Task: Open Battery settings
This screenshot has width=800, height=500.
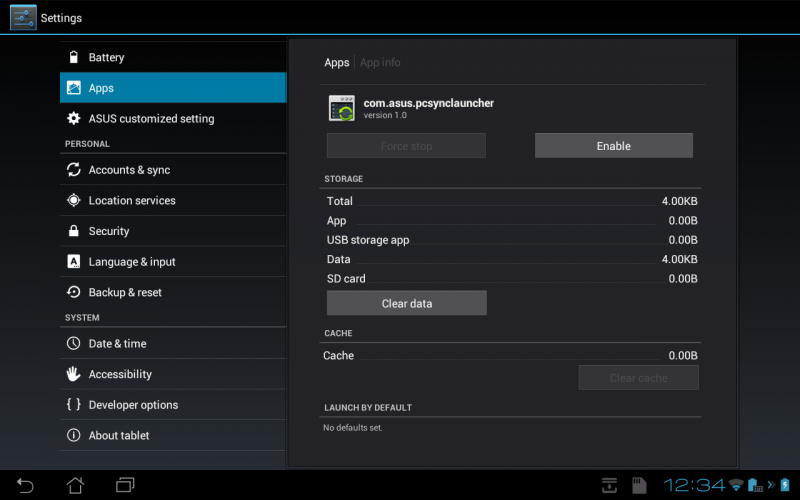Action: [173, 58]
